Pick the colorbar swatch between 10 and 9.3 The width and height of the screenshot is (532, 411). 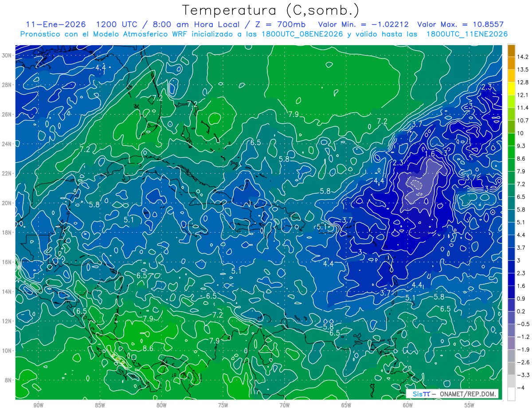(511, 140)
